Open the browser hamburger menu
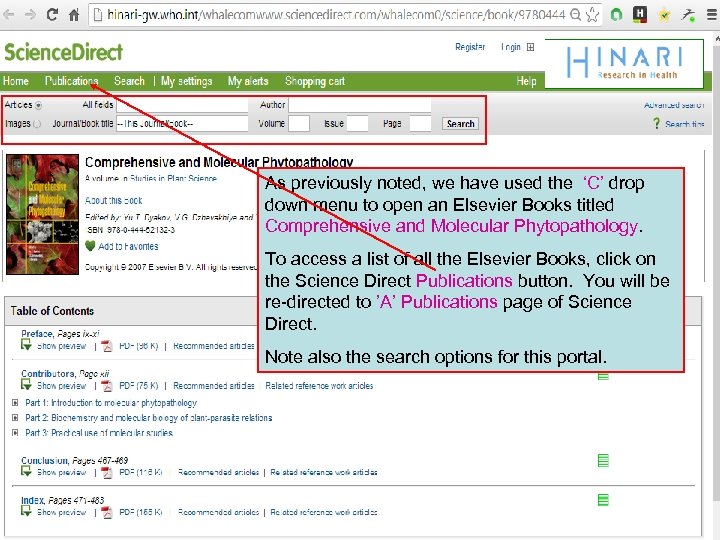 [x=711, y=15]
